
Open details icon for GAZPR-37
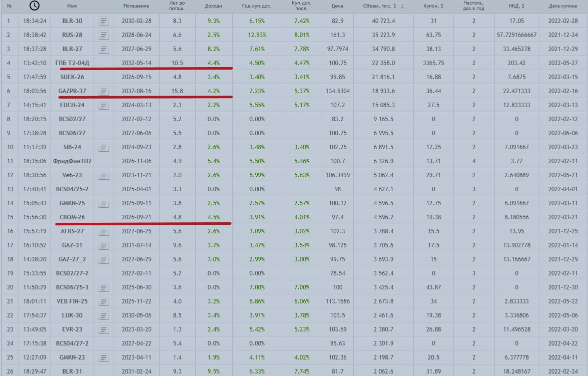(104, 91)
